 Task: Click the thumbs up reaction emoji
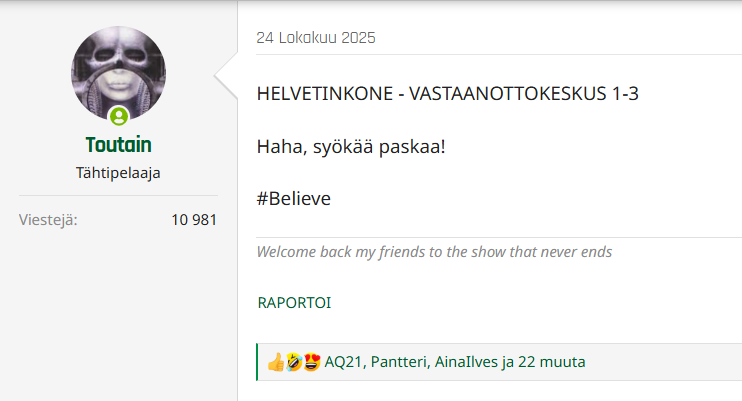(x=275, y=362)
